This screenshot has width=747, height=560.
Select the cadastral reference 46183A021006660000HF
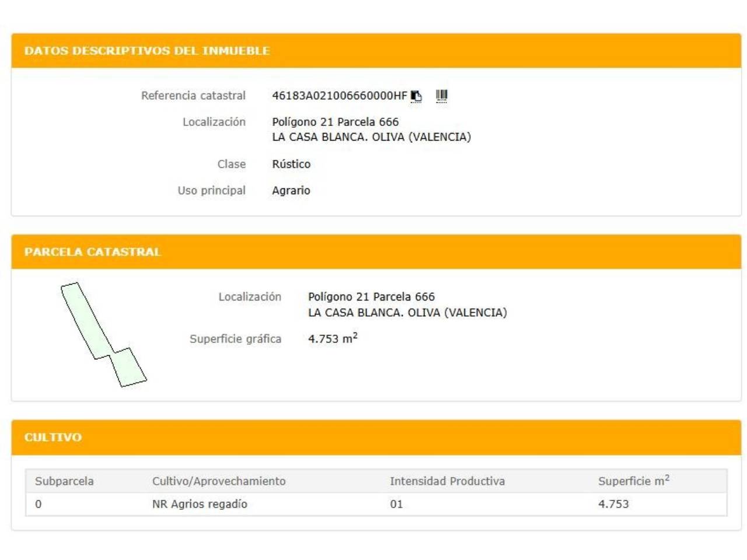point(339,96)
